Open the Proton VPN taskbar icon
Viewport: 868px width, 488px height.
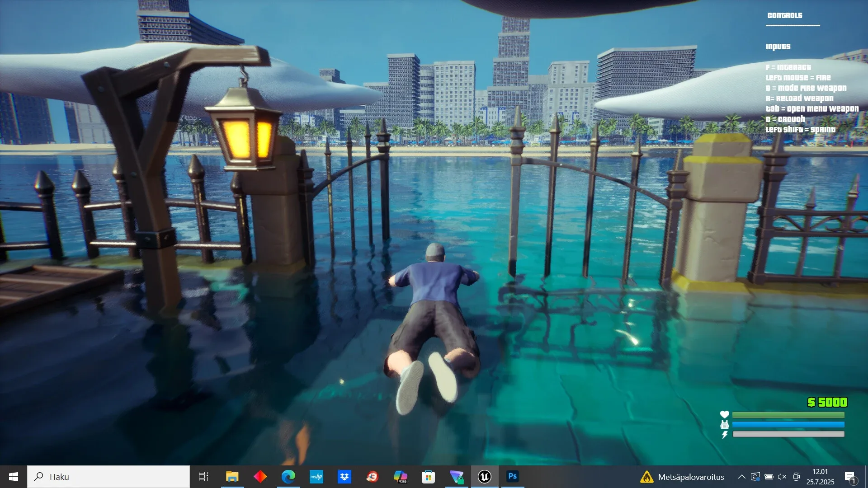point(457,477)
